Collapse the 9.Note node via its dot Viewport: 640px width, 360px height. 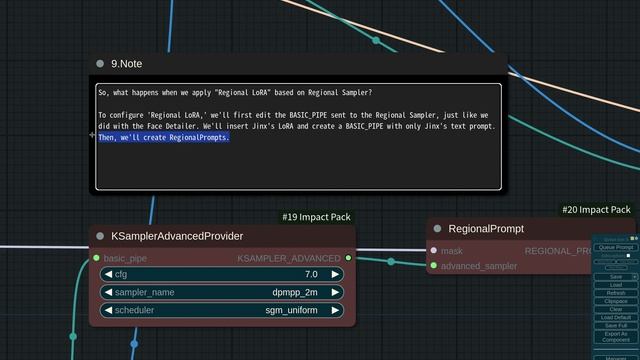[x=100, y=64]
